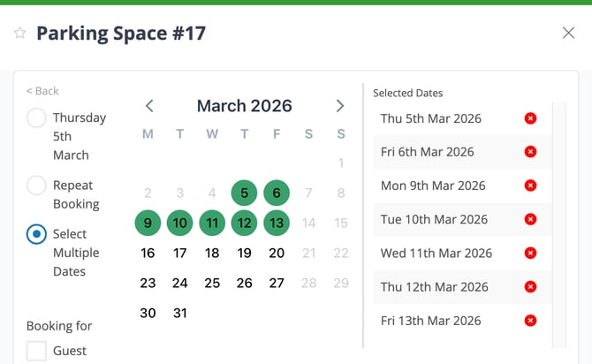Go to previous month in calendar
Image resolution: width=592 pixels, height=364 pixels.
[x=149, y=106]
